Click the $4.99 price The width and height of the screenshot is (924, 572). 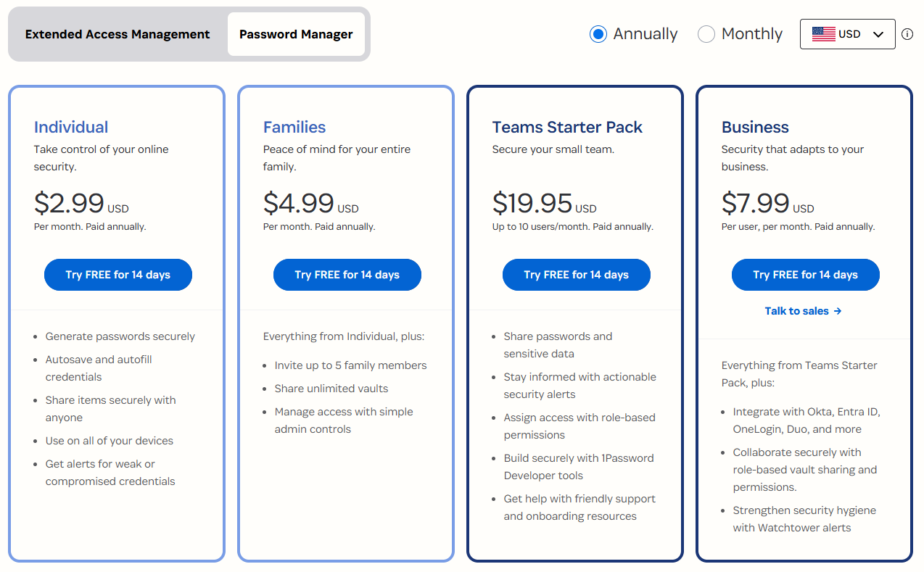pyautogui.click(x=299, y=203)
